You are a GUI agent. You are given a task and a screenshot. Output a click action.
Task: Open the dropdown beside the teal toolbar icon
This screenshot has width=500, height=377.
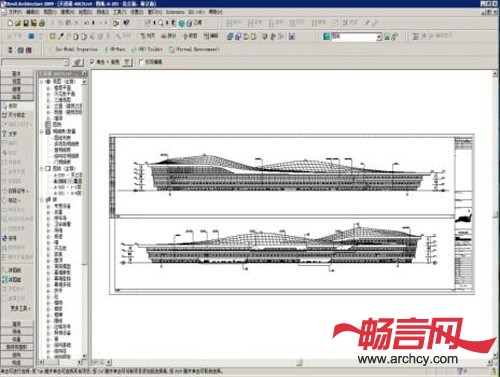point(379,37)
